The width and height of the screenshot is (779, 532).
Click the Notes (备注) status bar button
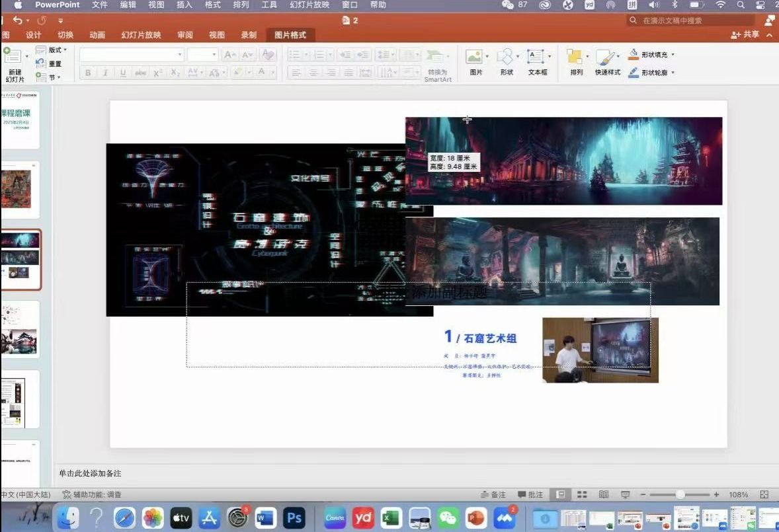(x=493, y=494)
